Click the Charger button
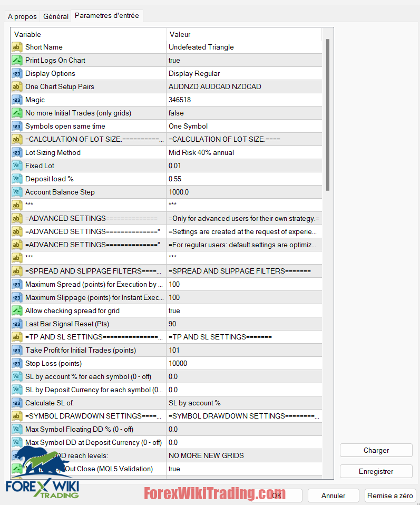The width and height of the screenshot is (420, 505). pyautogui.click(x=376, y=450)
